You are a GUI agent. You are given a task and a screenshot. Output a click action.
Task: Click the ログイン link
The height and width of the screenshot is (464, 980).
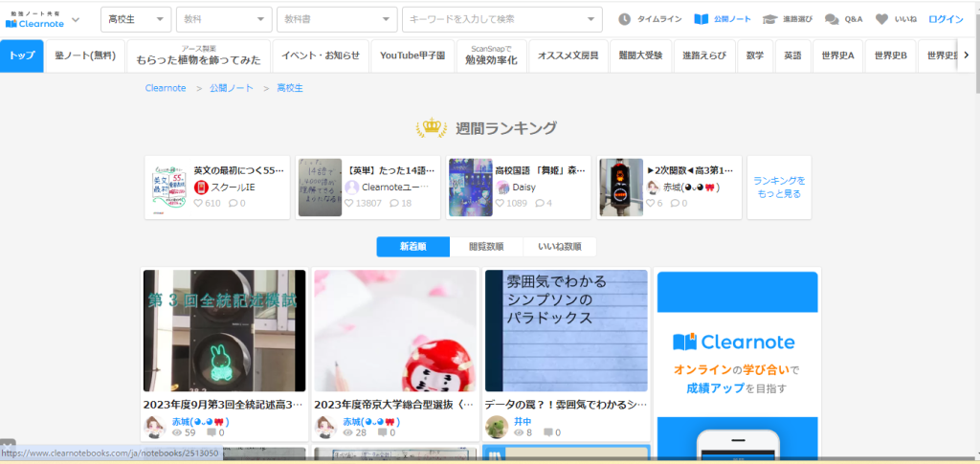(x=946, y=19)
